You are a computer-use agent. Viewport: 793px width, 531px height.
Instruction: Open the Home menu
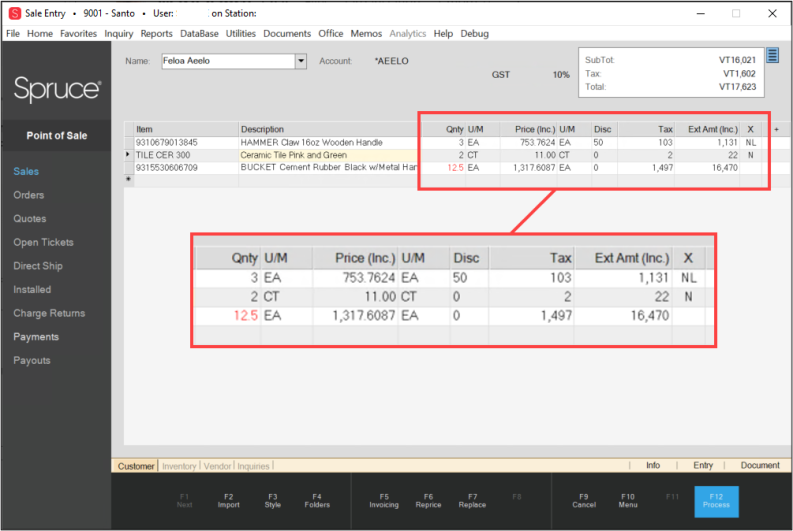(39, 33)
